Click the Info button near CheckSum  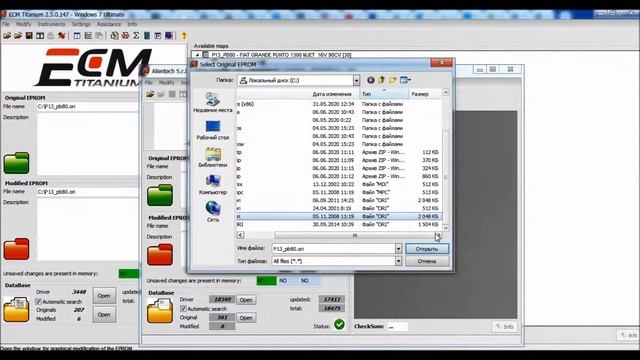(504, 327)
